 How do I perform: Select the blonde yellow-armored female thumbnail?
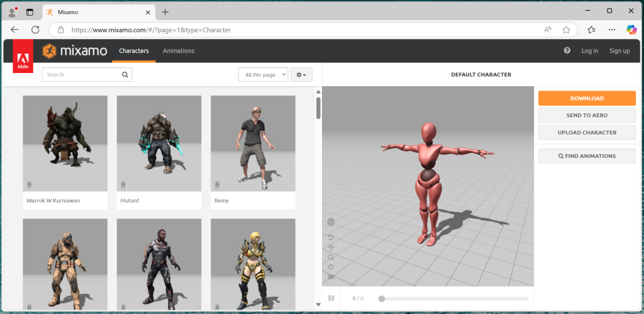coord(253,264)
